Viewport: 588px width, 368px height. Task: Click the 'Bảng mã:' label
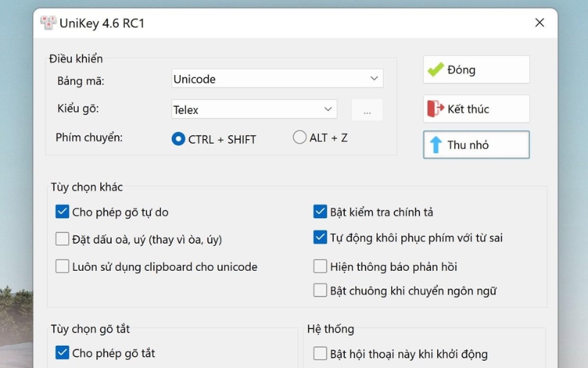pos(81,81)
